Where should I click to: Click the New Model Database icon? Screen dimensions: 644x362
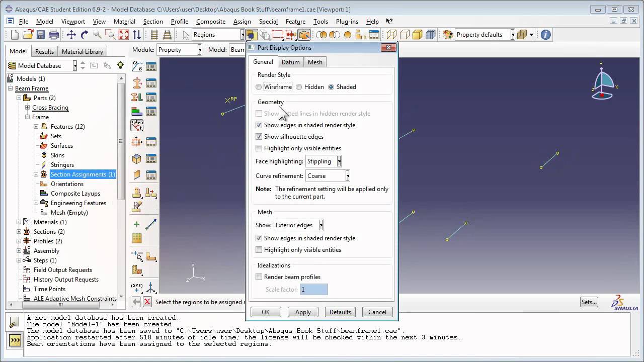(15, 35)
